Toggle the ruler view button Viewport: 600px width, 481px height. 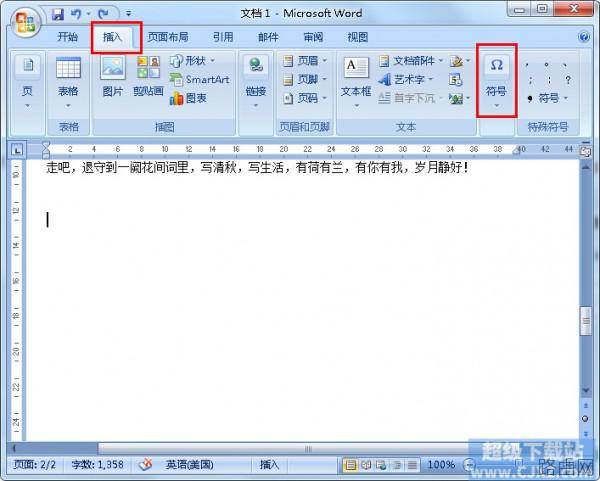(585, 151)
